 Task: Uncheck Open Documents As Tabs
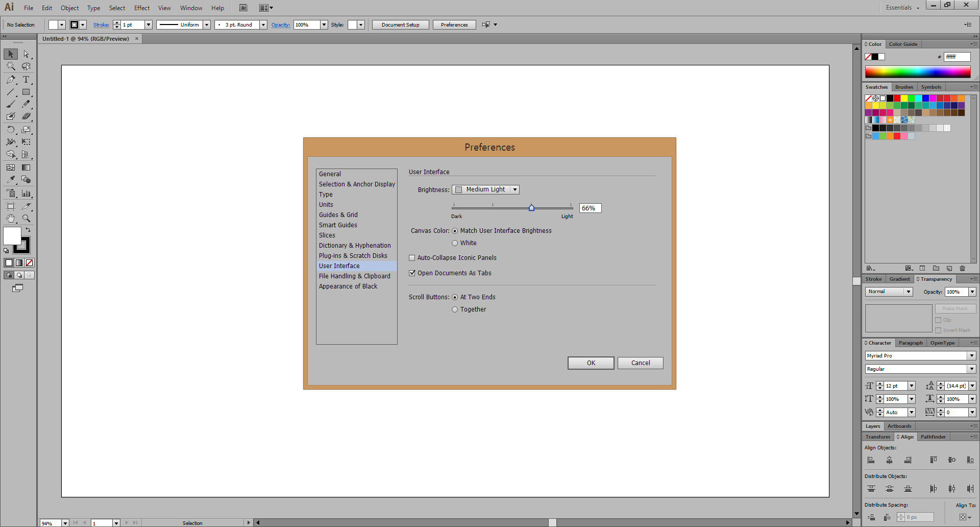[412, 273]
